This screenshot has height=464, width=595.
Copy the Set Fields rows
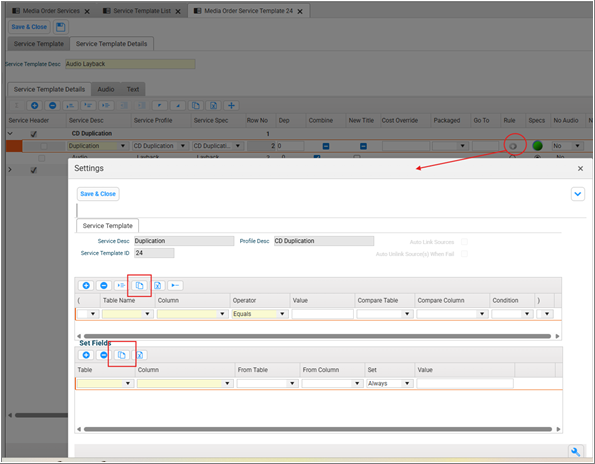[x=121, y=355]
